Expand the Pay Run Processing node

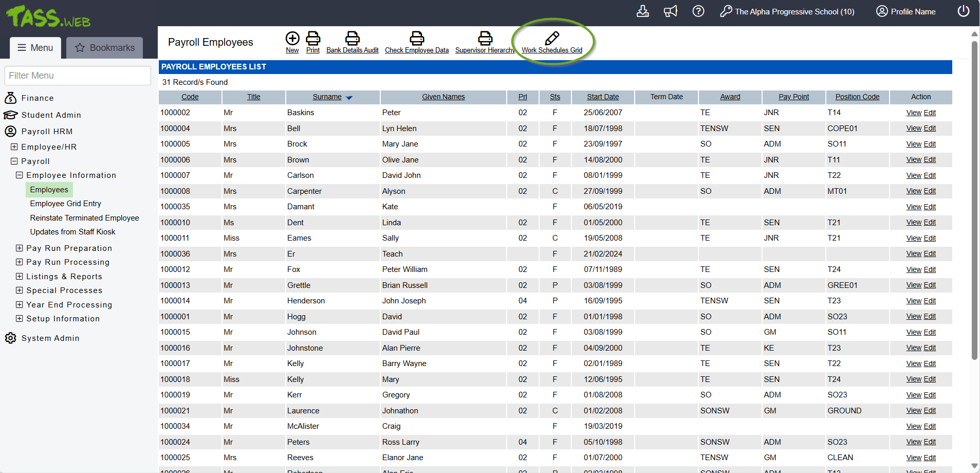(20, 262)
